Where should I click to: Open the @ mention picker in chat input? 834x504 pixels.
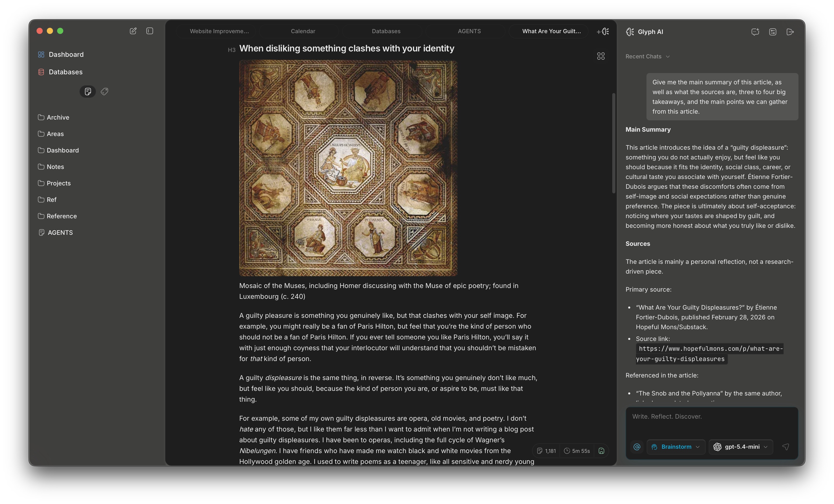(637, 446)
